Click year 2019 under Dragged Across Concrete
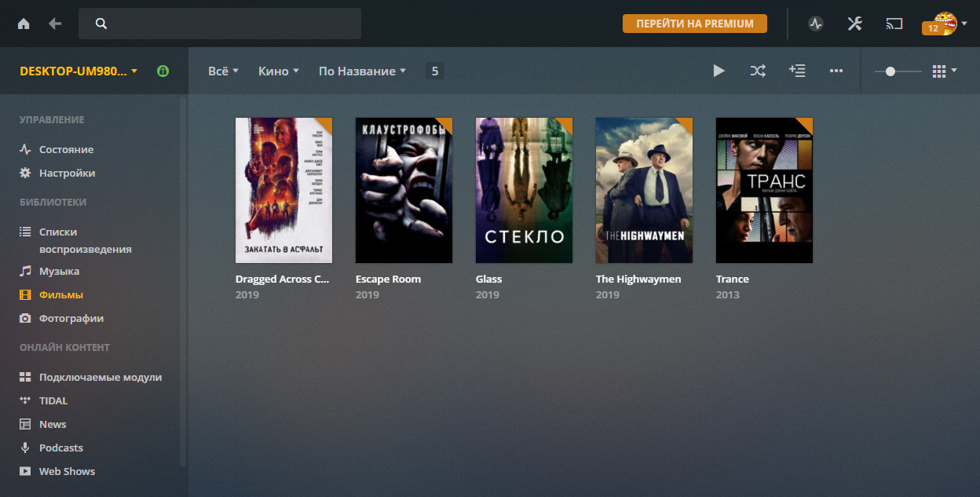980x497 pixels. (x=247, y=294)
